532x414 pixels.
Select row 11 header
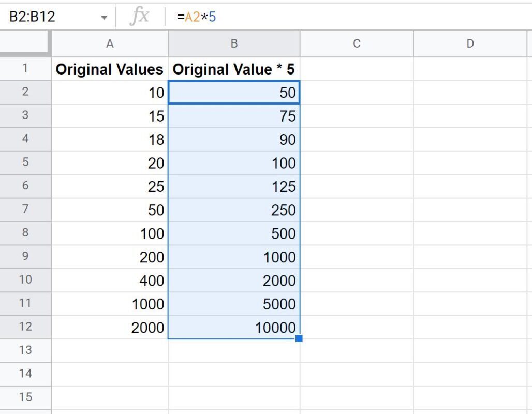pyautogui.click(x=25, y=303)
